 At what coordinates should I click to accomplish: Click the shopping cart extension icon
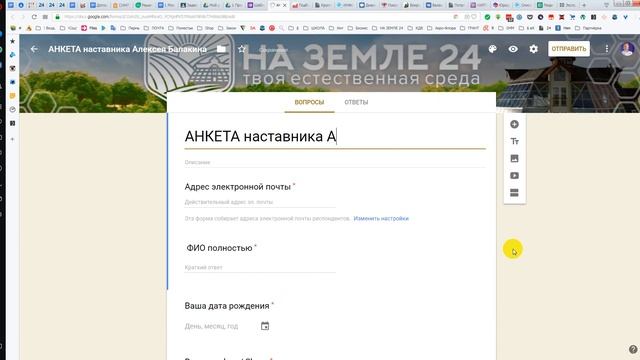(x=572, y=17)
